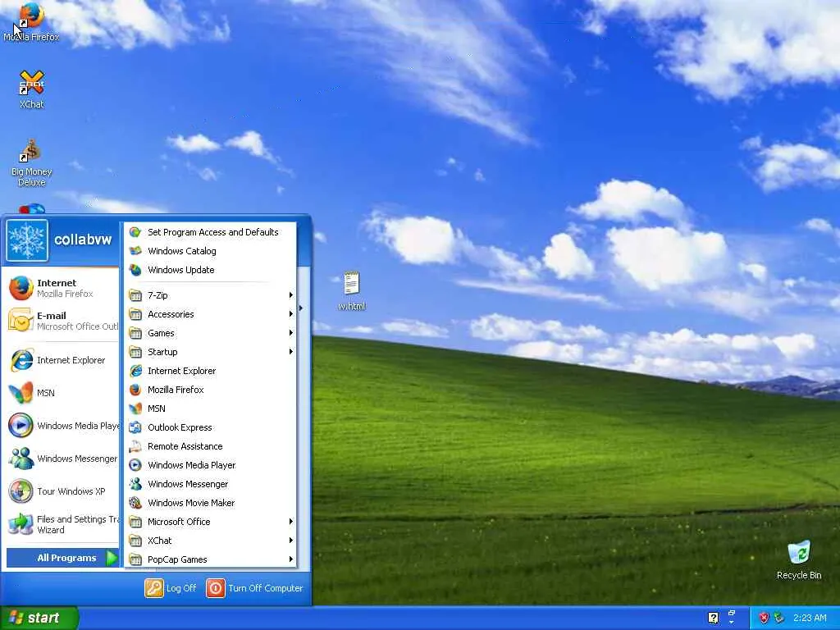
Task: Launch Windows Media Player from programs list
Action: 211,465
